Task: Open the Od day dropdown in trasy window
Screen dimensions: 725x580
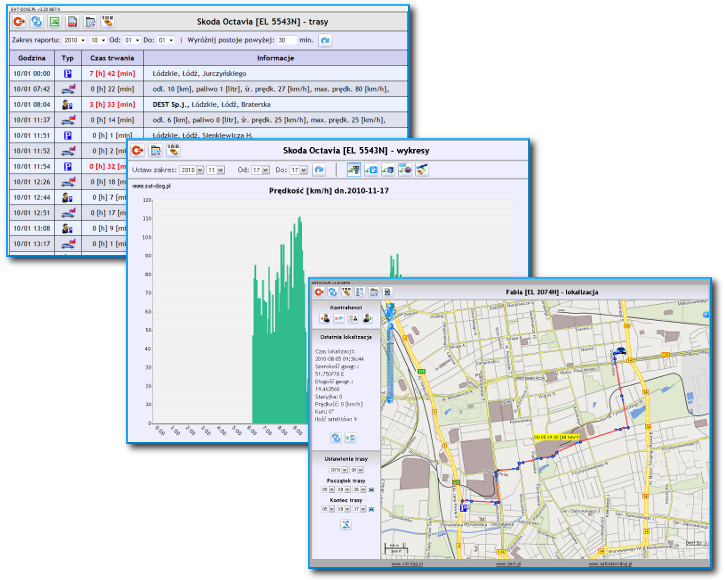Action: tap(132, 40)
